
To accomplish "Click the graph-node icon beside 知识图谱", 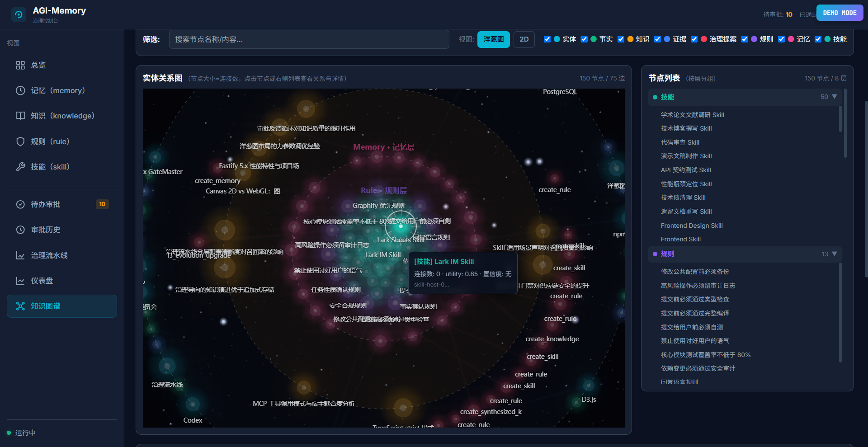I will pyautogui.click(x=20, y=306).
